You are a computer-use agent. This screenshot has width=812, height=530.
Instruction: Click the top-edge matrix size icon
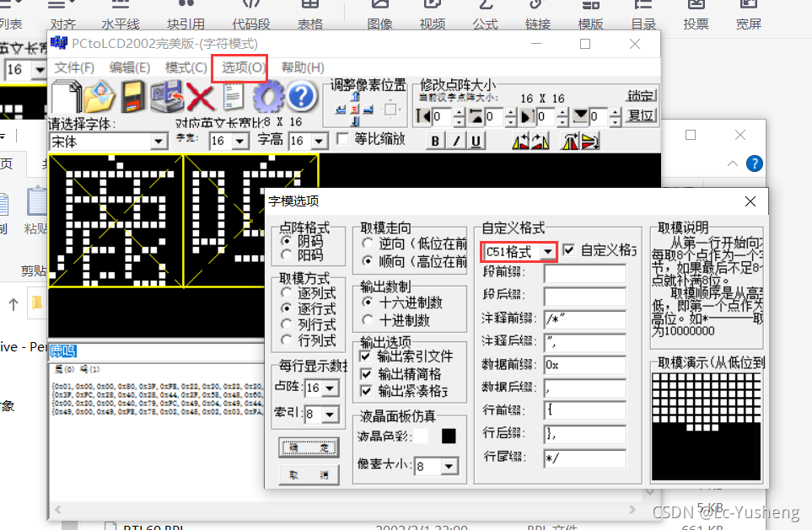[476, 116]
